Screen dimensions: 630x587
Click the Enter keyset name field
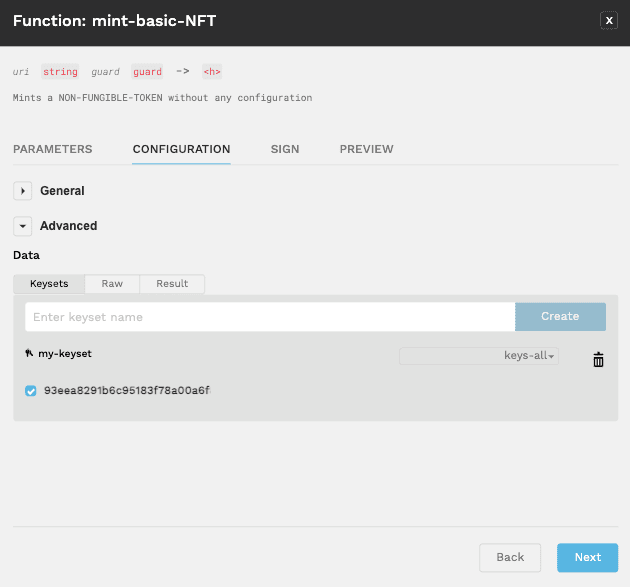tap(269, 317)
